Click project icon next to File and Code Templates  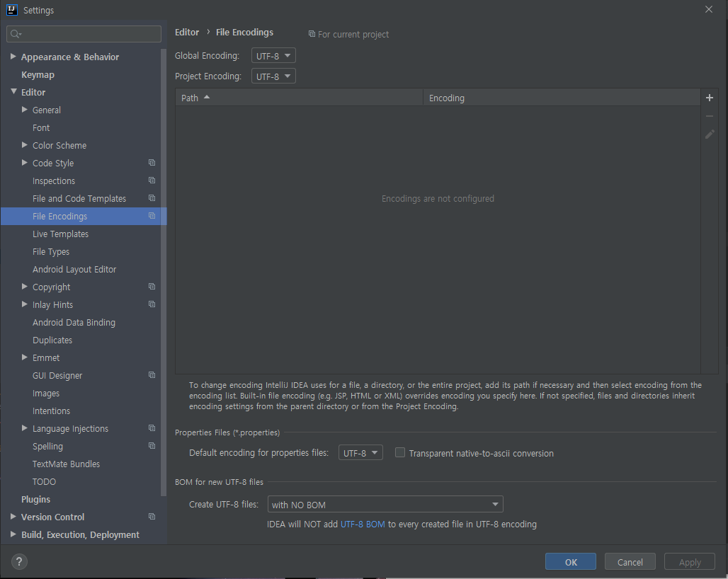152,197
